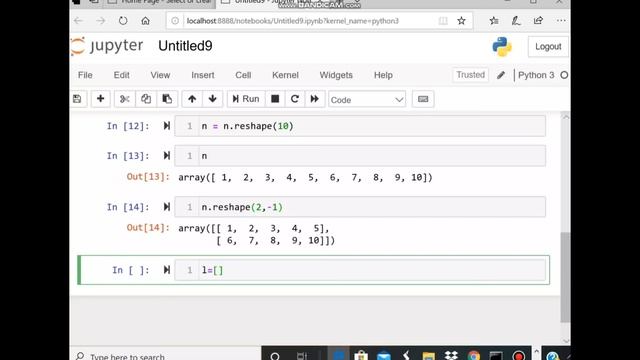Toggle reading view book icon
Image resolution: width=640 pixels, height=360 pixels.
(443, 21)
